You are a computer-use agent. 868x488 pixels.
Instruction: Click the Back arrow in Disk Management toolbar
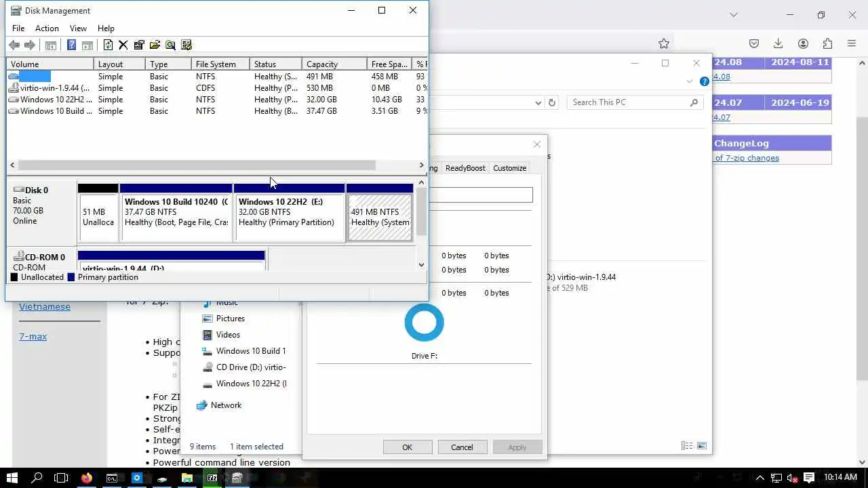click(x=14, y=45)
